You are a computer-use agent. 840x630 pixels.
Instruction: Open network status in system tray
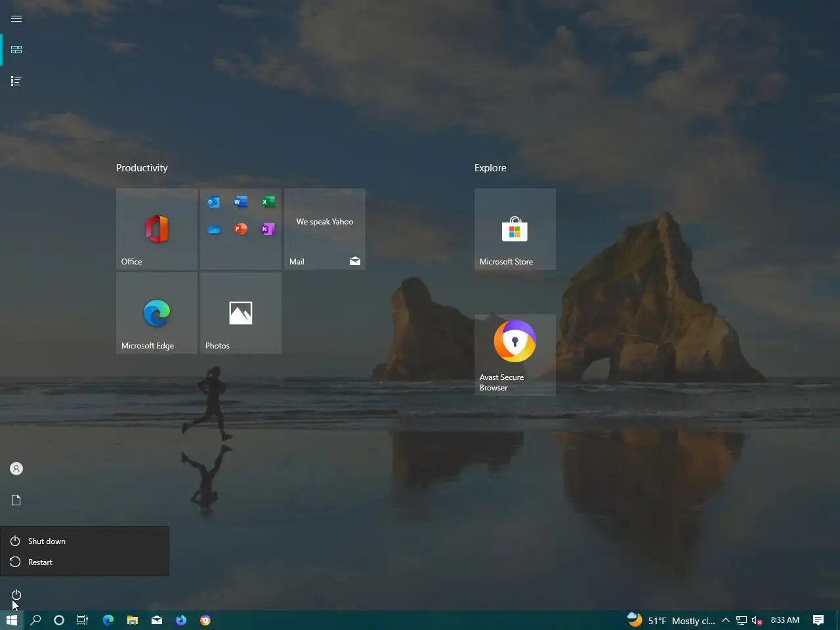coord(742,620)
